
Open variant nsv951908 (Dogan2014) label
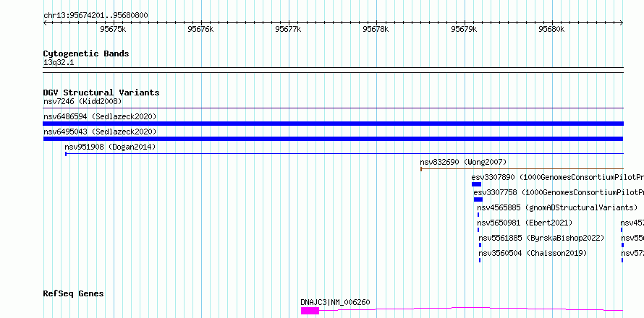coord(110,147)
